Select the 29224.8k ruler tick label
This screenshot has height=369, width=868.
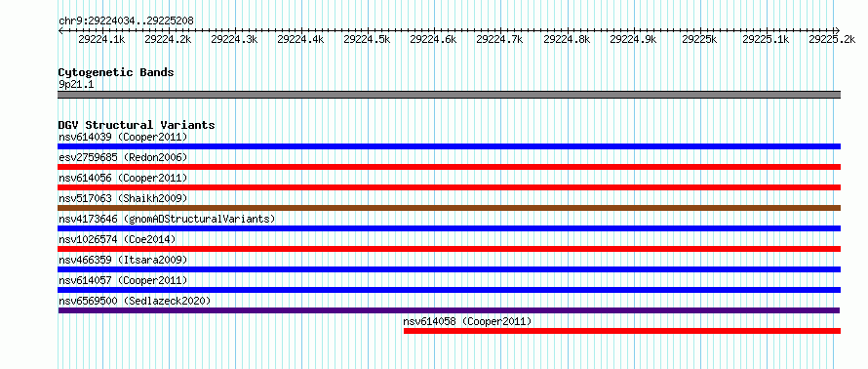point(567,39)
